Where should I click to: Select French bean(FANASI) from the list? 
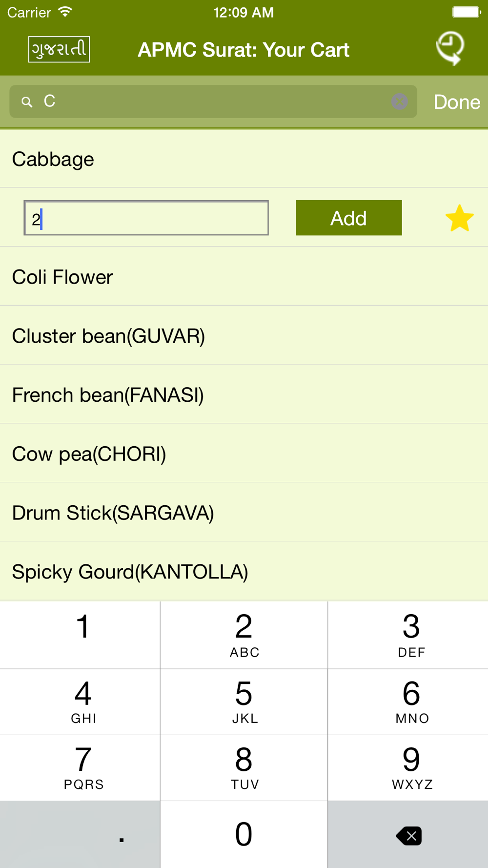click(x=244, y=395)
